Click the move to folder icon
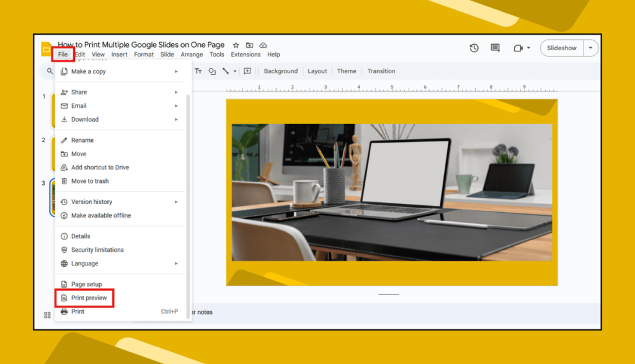Screen dimensions: 635x364 [249, 45]
